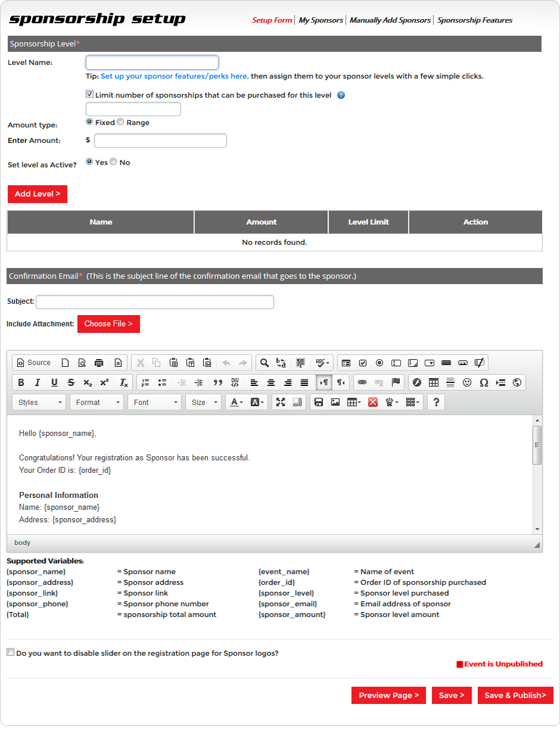Image resolution: width=560 pixels, height=729 pixels.
Task: Switch to the My Sponsors tab
Action: click(321, 20)
